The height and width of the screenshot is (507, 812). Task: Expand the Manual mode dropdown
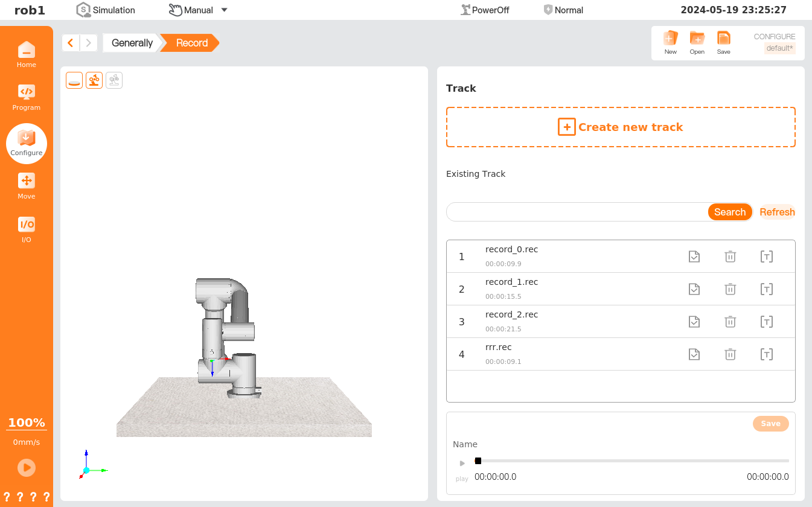[x=225, y=10]
